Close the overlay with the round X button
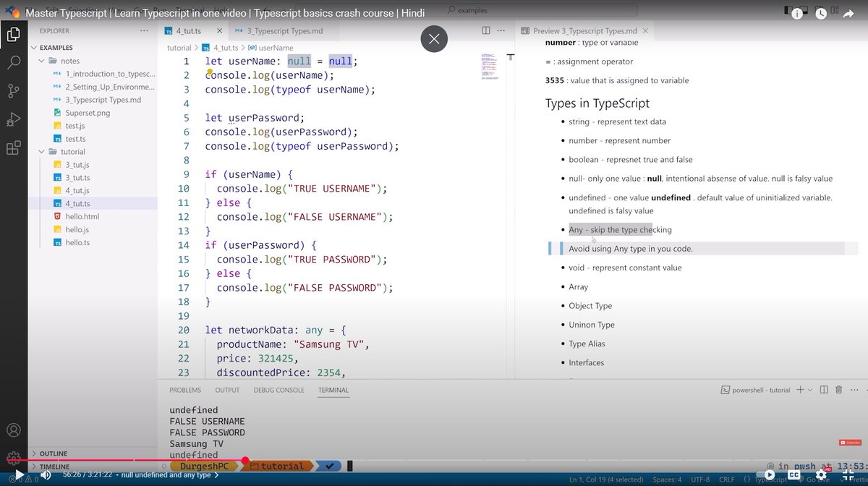 [x=434, y=39]
